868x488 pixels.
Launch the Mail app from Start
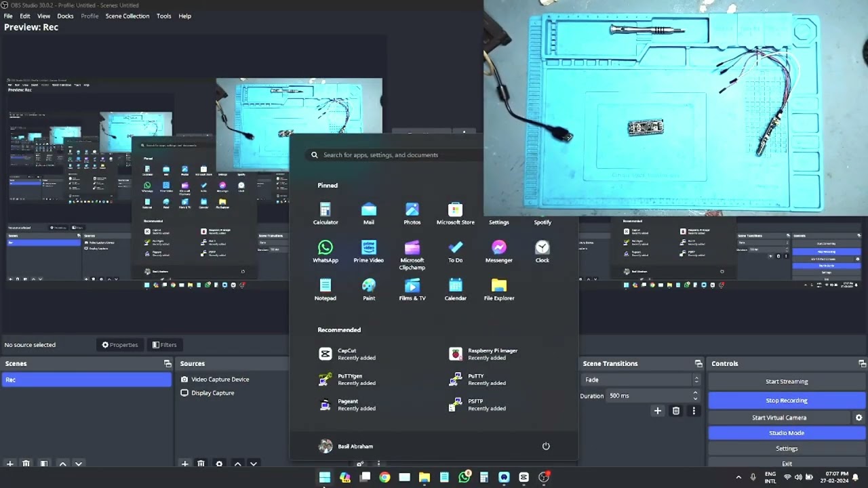click(369, 213)
